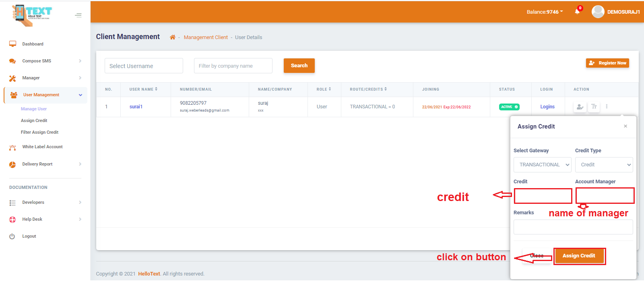This screenshot has width=644, height=284.
Task: Click the green ACTIVE status badge
Action: coord(509,107)
